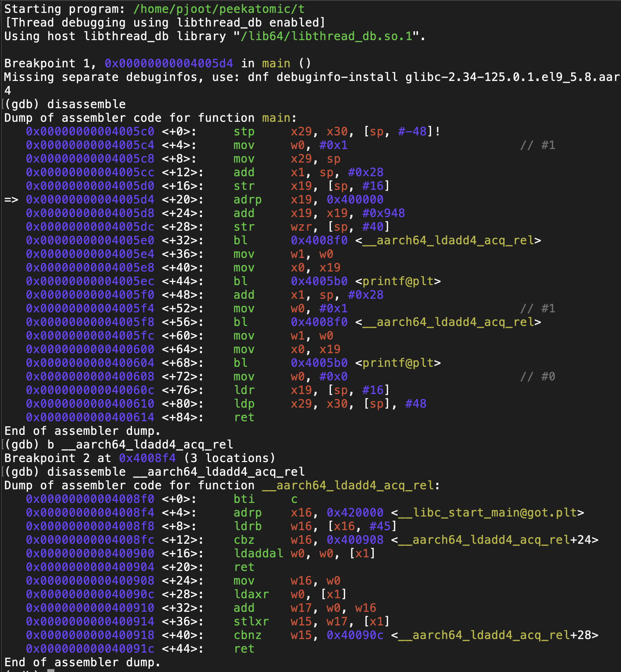Click the '// #0' comment at offset <+72>

[x=538, y=376]
